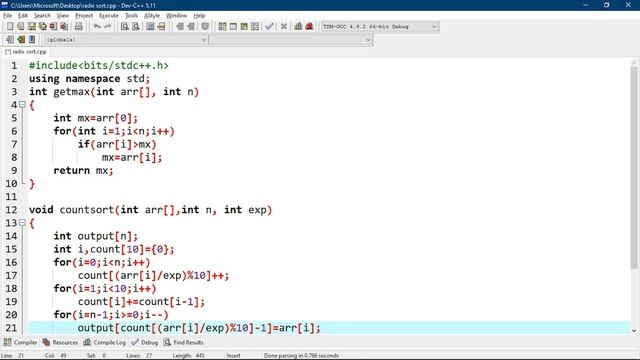The width and height of the screenshot is (640, 360).
Task: Click the Goto Line toolbar icon
Action: 161,27
